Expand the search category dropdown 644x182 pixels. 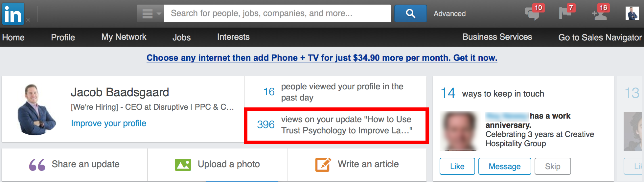150,13
